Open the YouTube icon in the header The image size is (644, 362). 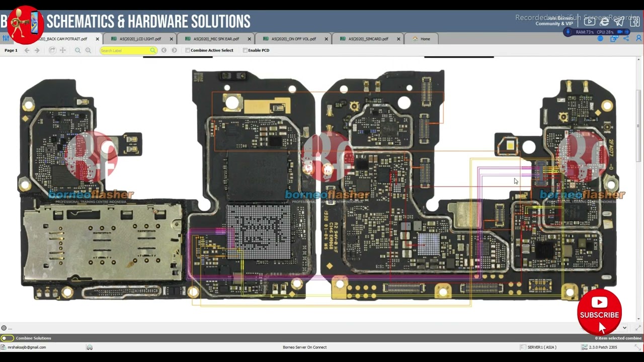point(590,22)
